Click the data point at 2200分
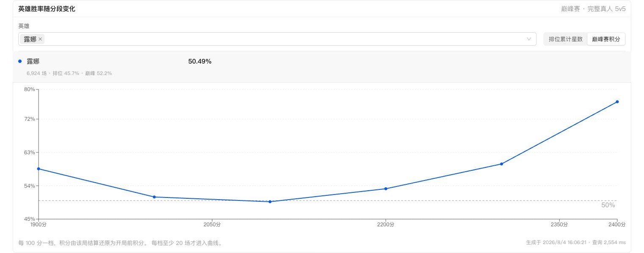644x253 pixels. 386,189
